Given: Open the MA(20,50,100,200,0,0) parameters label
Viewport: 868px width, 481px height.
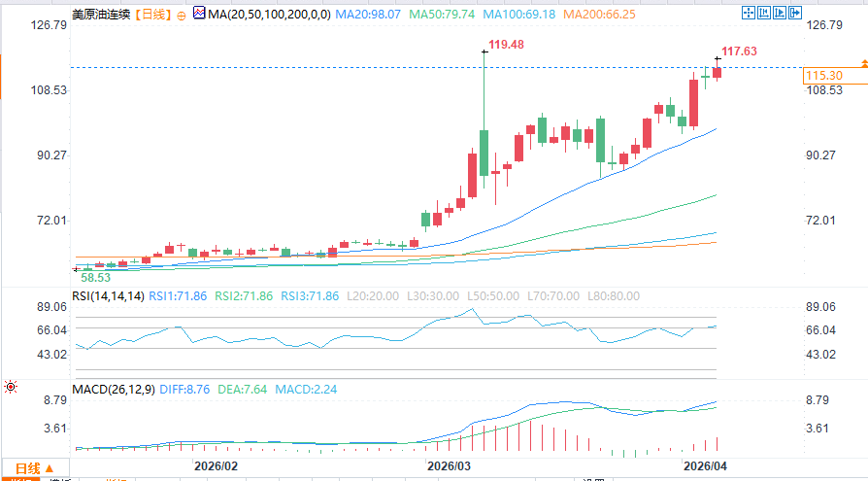Looking at the screenshot, I should coord(270,15).
